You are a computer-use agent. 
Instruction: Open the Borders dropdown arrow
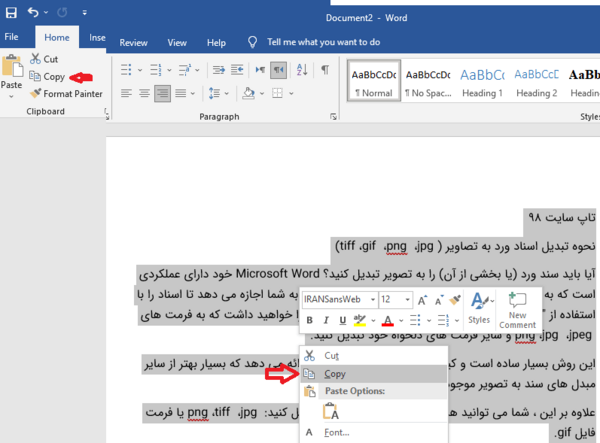pyautogui.click(x=291, y=93)
